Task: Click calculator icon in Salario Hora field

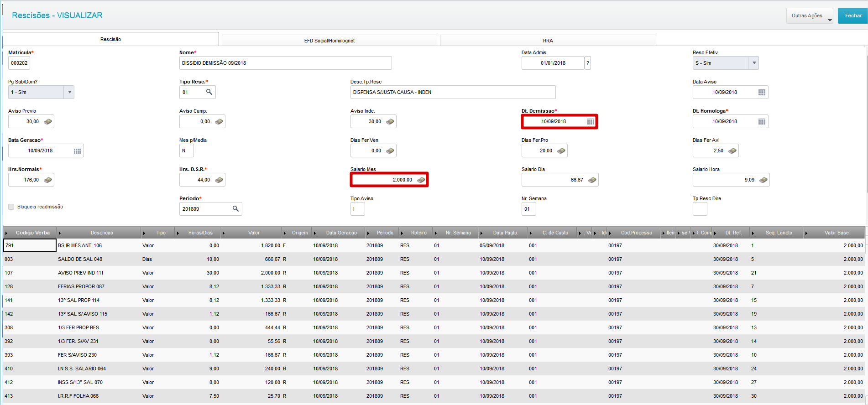Action: point(763,180)
